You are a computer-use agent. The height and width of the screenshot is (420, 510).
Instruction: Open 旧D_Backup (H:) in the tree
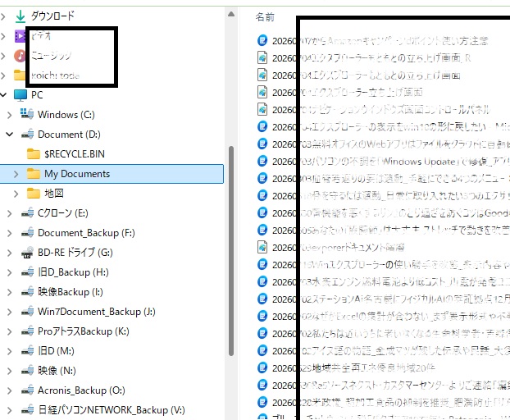(73, 272)
